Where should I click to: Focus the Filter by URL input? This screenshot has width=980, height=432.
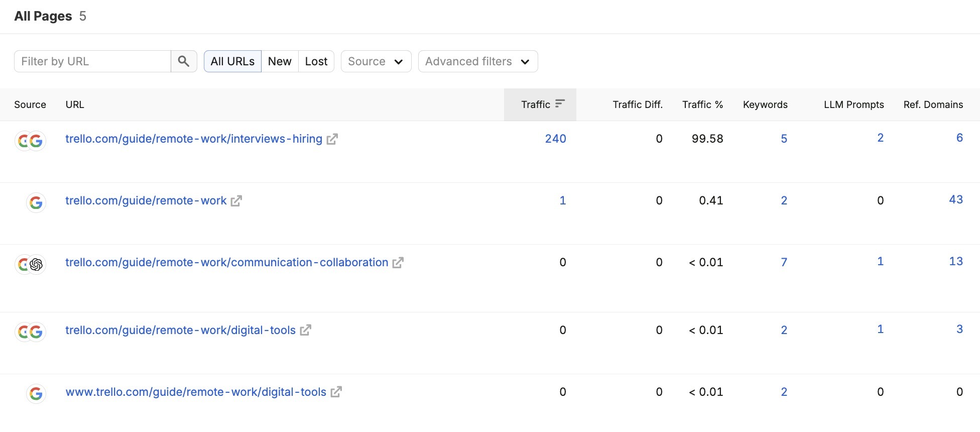click(x=93, y=61)
